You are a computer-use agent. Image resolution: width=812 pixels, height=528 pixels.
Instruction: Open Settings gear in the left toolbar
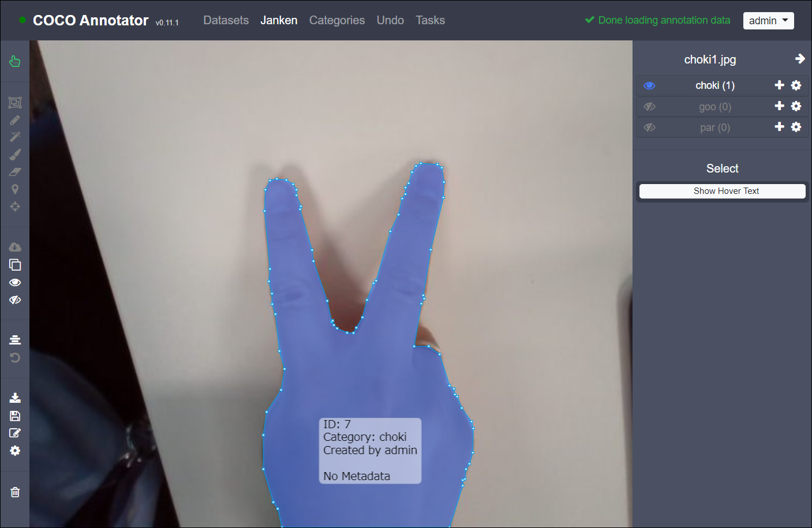15,451
